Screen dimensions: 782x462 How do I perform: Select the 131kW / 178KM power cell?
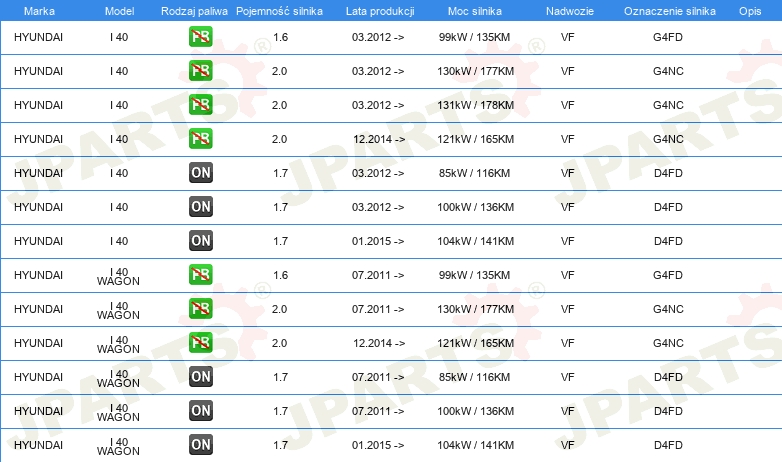pos(475,105)
